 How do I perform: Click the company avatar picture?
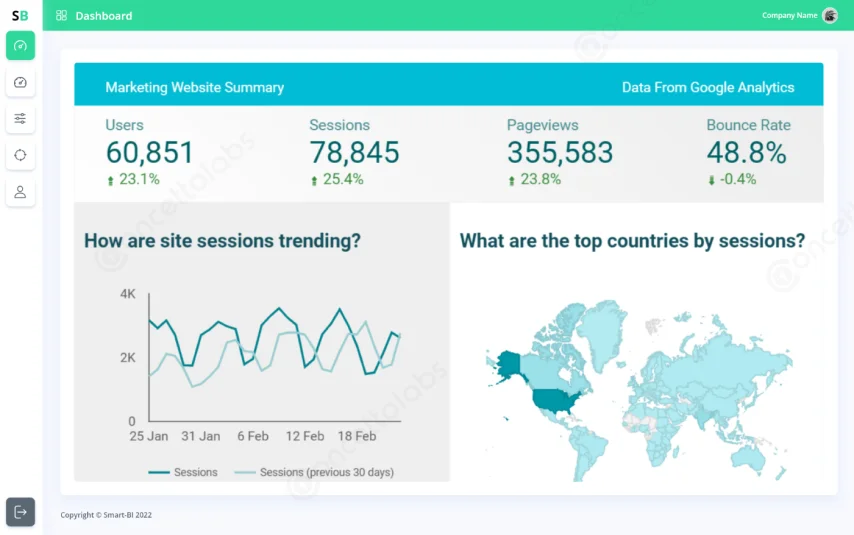(829, 15)
